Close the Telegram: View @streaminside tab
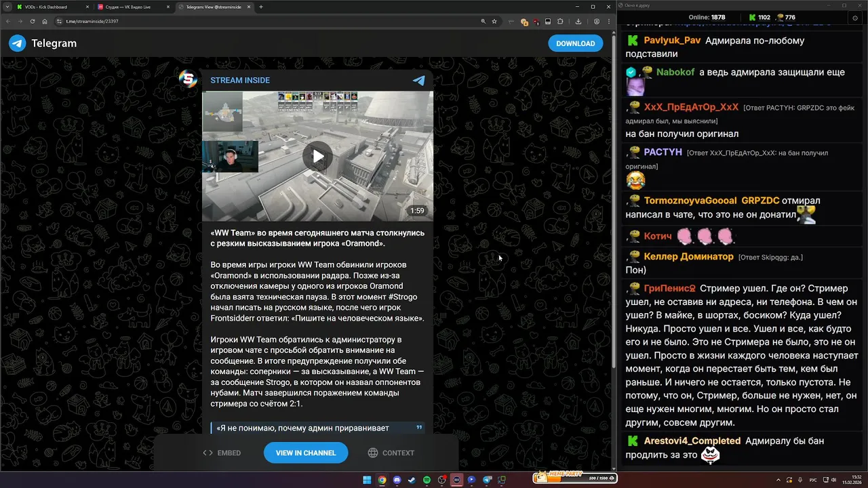The width and height of the screenshot is (868, 488). (249, 7)
